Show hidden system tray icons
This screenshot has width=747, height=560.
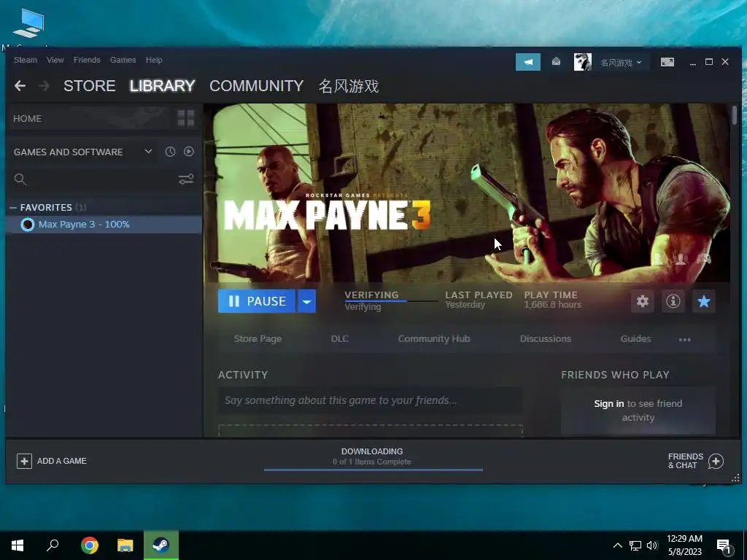click(x=617, y=545)
